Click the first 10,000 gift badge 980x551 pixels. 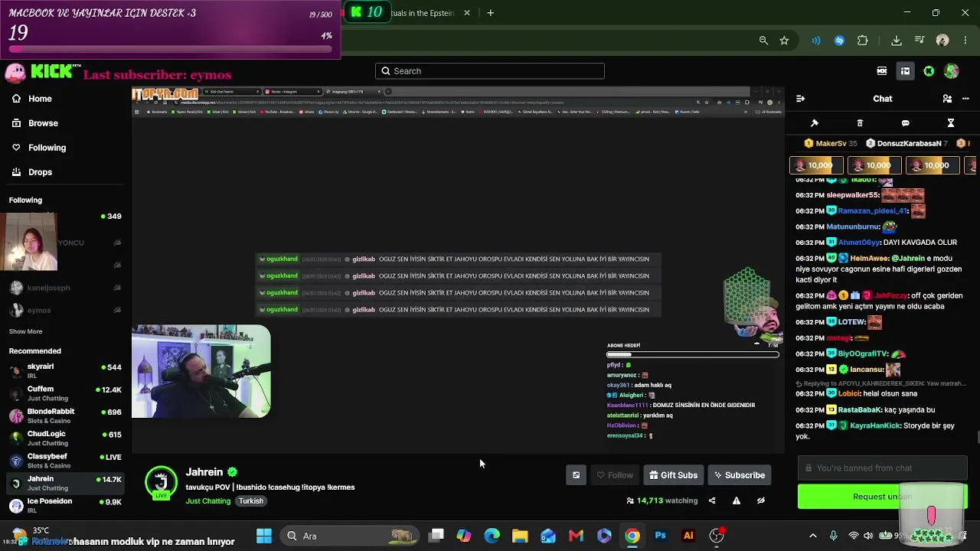point(816,165)
